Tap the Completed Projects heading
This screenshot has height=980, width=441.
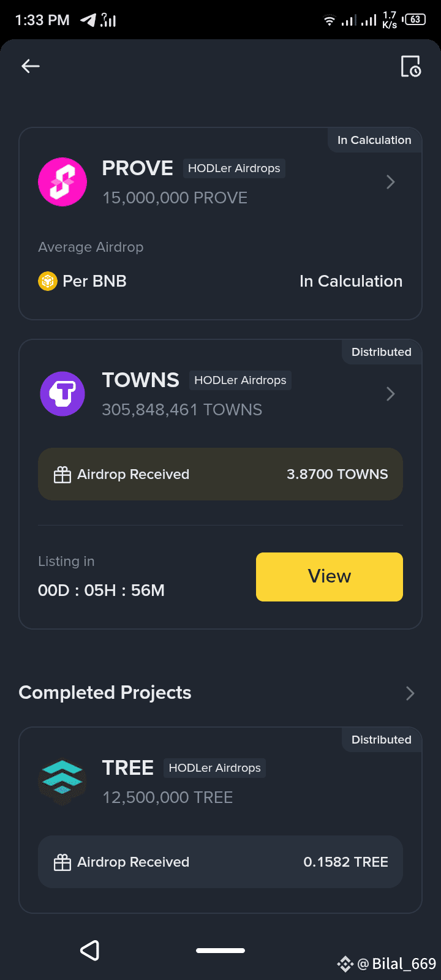(105, 693)
